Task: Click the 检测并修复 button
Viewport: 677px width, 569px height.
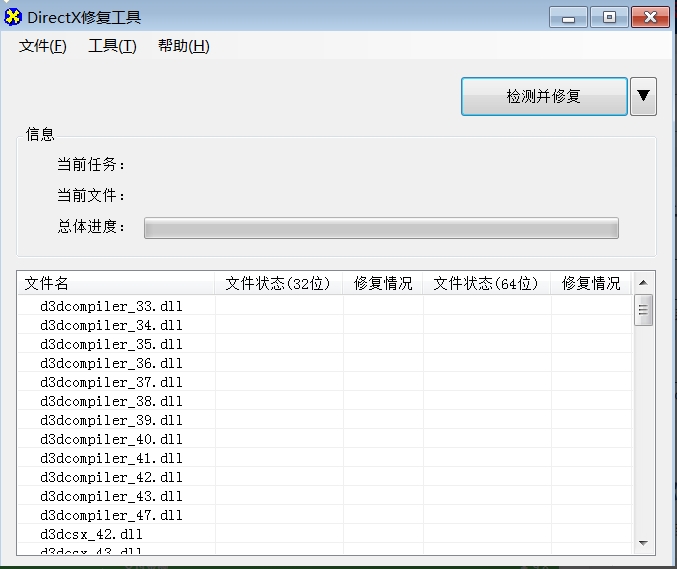Action: (x=544, y=96)
